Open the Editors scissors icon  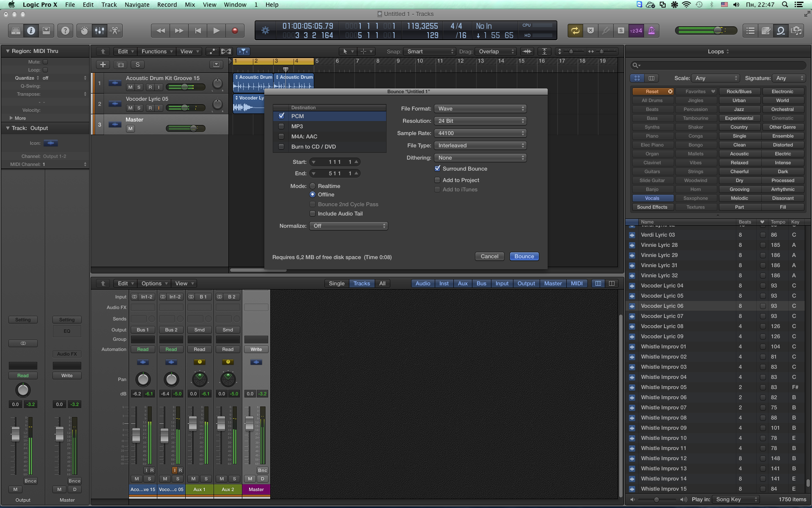tap(115, 30)
